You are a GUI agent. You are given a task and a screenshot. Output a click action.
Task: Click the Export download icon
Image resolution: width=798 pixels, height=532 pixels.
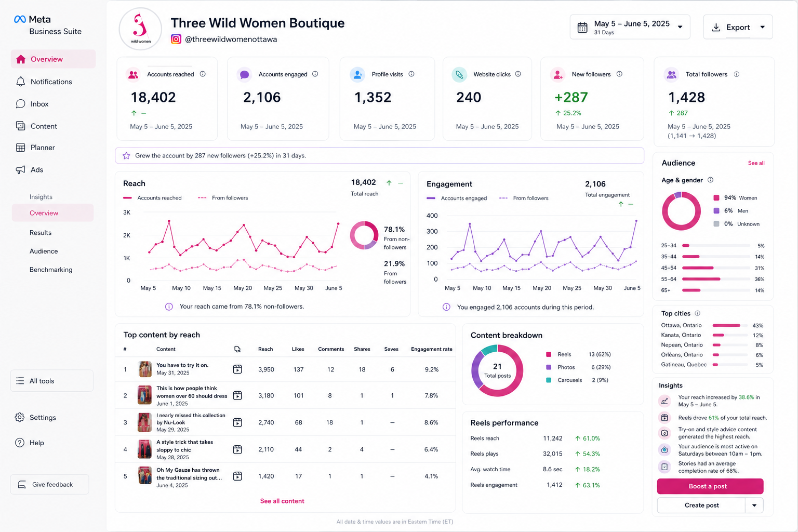coord(716,27)
